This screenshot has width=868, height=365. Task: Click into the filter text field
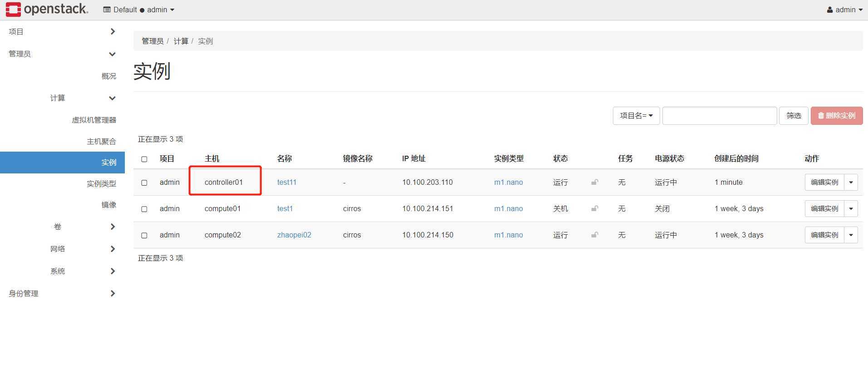[720, 116]
